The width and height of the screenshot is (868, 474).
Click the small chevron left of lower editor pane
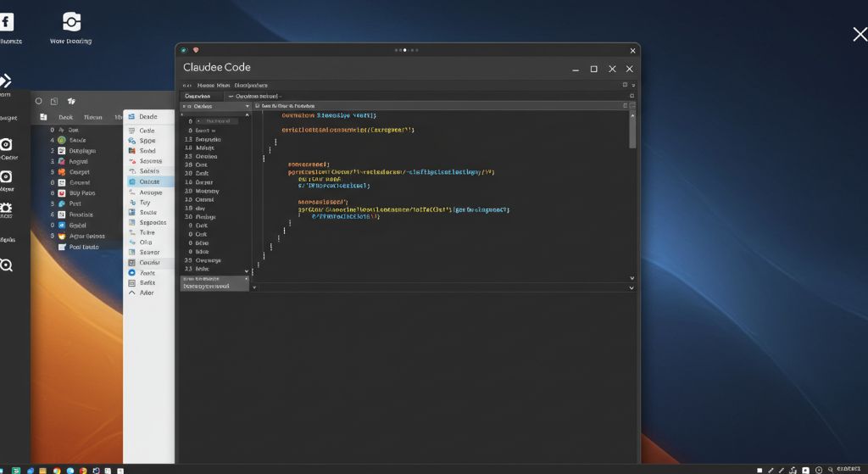click(254, 288)
